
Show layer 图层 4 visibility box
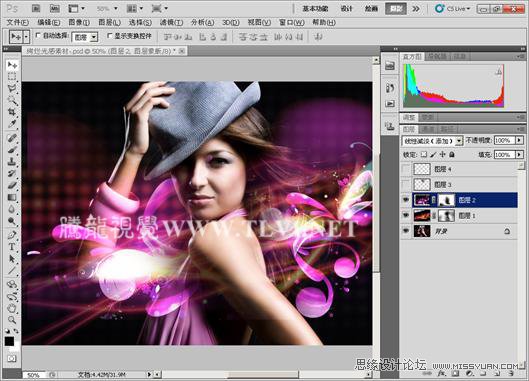pos(406,169)
